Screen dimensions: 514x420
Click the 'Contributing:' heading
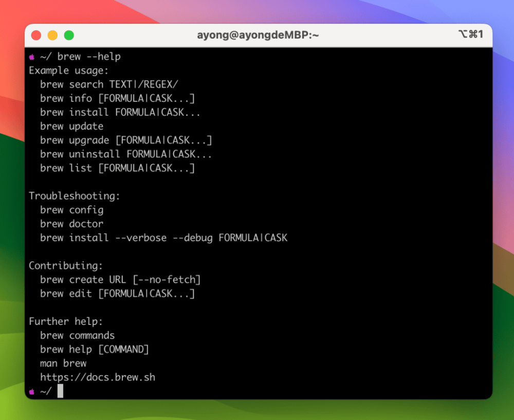tap(66, 266)
